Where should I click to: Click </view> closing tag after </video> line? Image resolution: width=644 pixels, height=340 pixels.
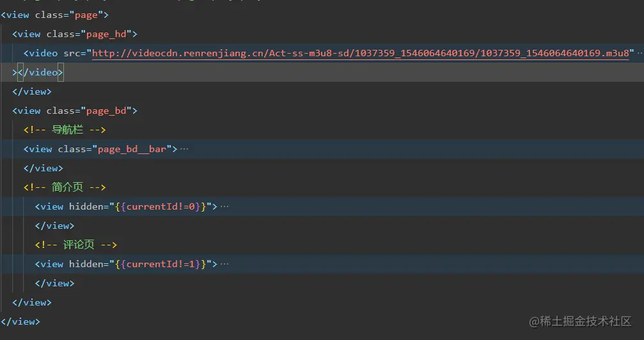coord(31,91)
